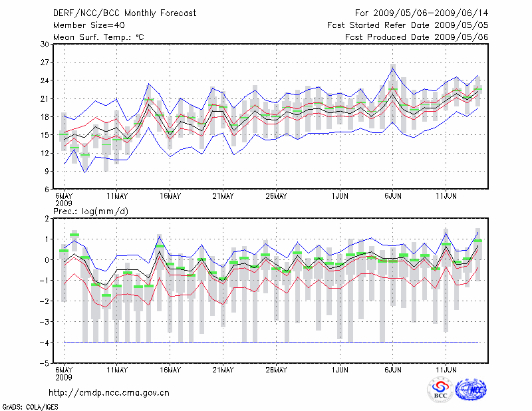Click the 30 value on temperature y-axis
The width and height of the screenshot is (532, 411).
[45, 44]
